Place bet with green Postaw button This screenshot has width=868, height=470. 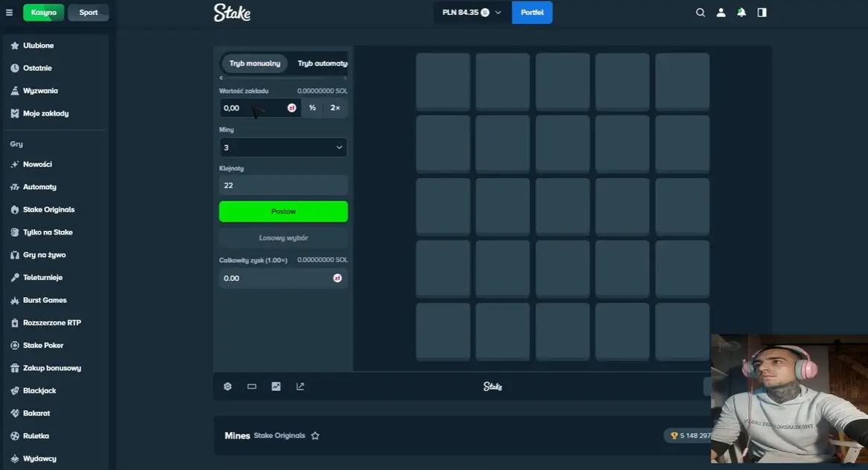pyautogui.click(x=284, y=212)
